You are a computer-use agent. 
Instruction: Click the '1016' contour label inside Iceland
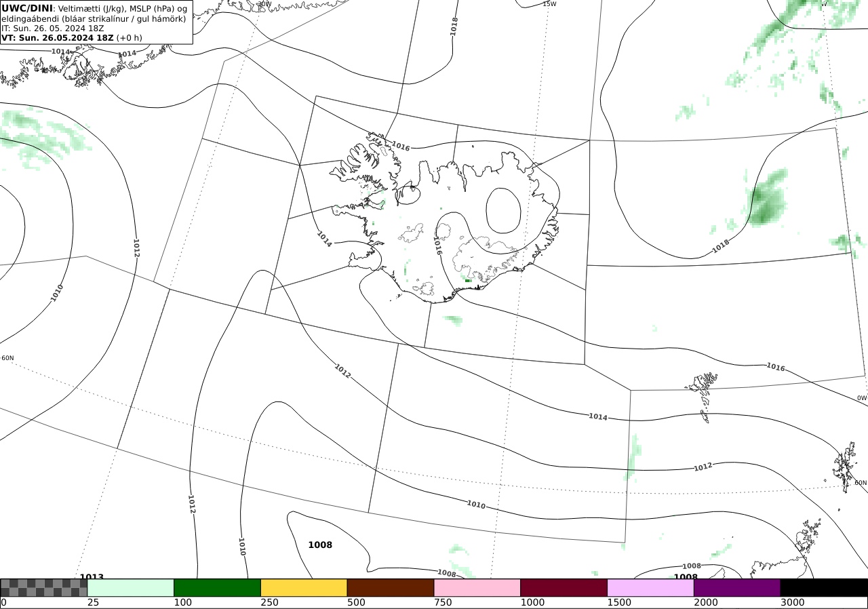(x=438, y=246)
